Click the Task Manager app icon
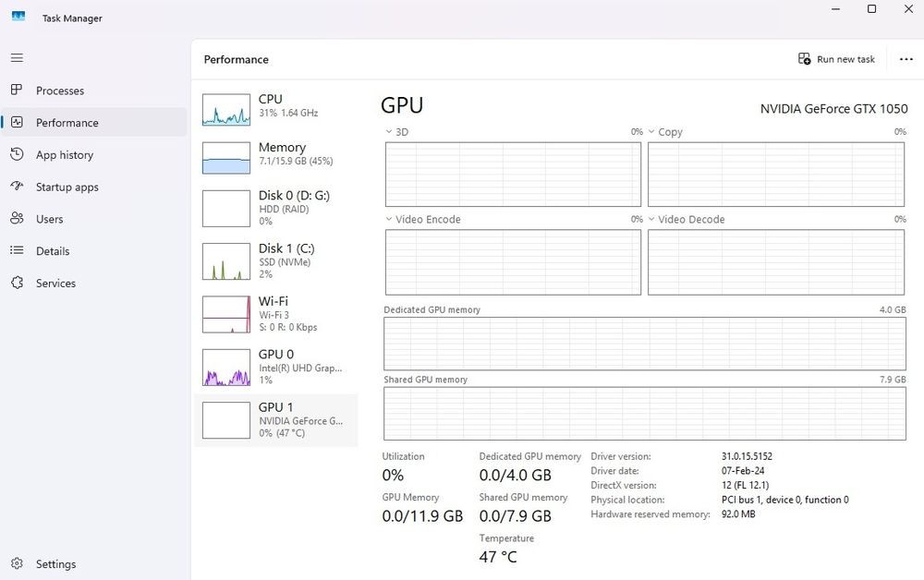The width and height of the screenshot is (924, 580). click(x=18, y=17)
